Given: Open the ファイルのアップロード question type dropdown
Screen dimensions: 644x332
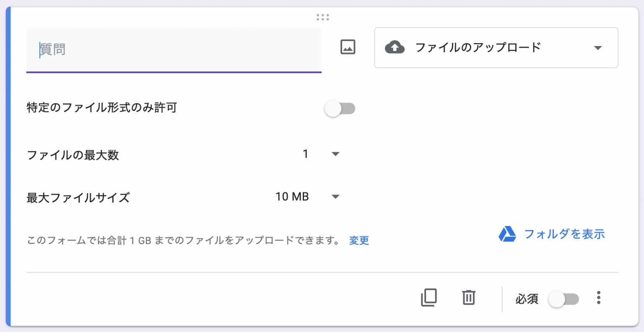Looking at the screenshot, I should [496, 48].
